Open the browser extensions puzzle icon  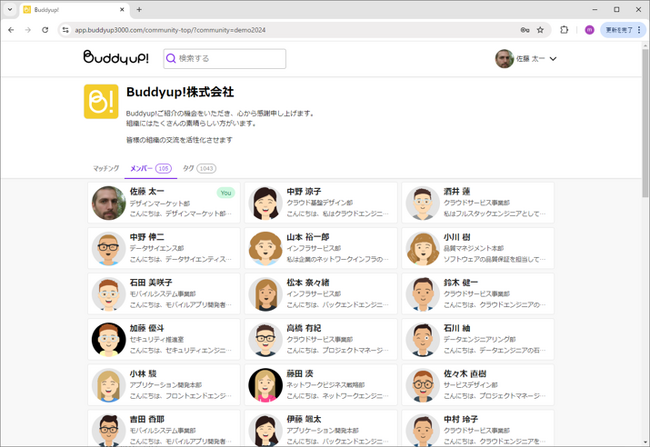click(564, 30)
